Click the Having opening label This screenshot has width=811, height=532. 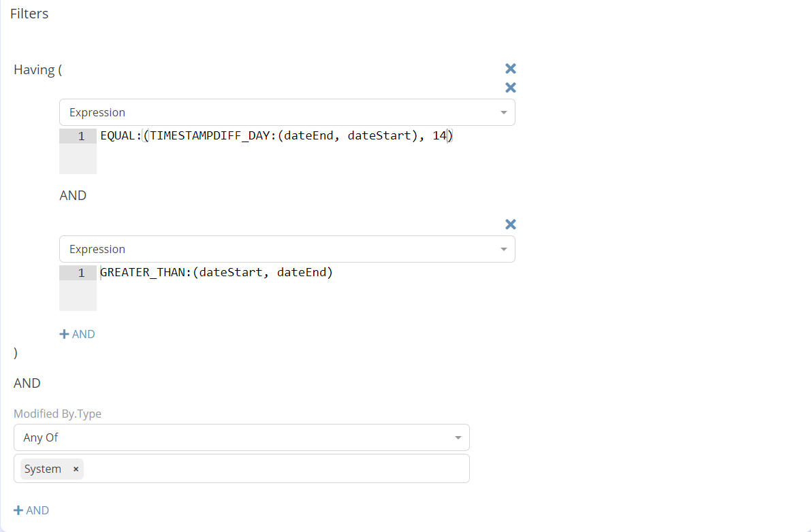point(37,70)
